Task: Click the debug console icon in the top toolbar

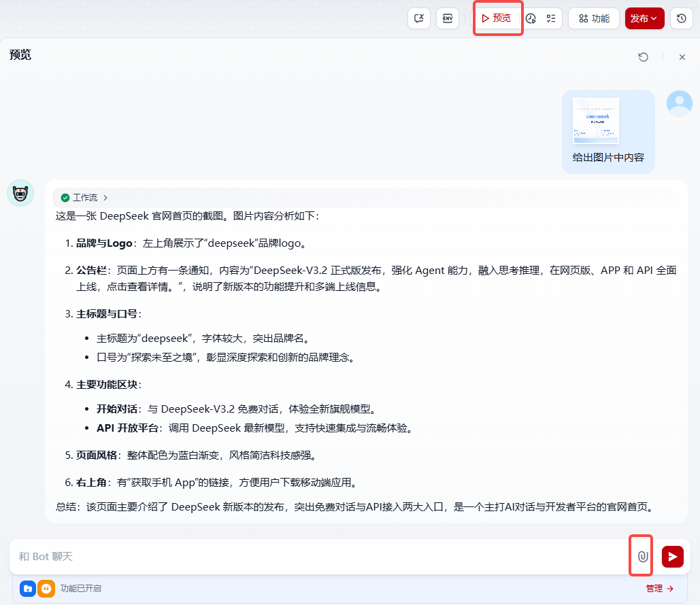Action: click(x=419, y=18)
